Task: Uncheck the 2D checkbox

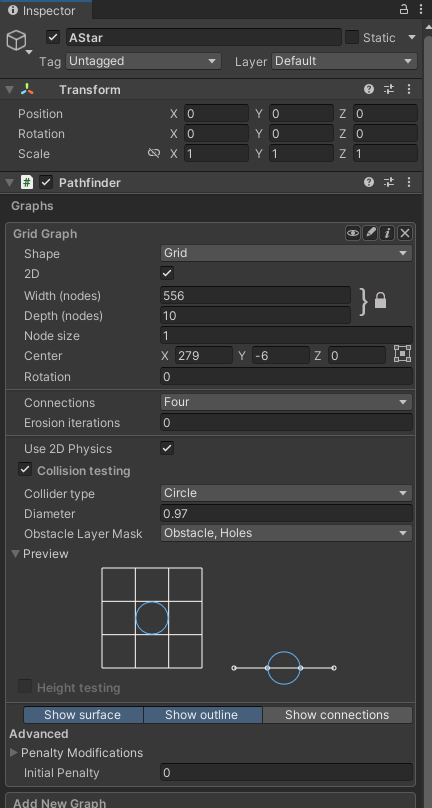Action: (167, 273)
